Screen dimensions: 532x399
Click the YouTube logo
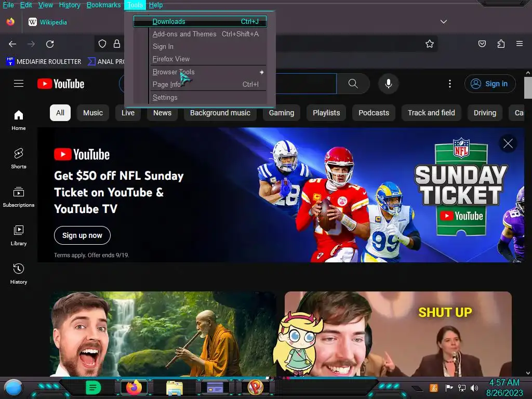[61, 84]
